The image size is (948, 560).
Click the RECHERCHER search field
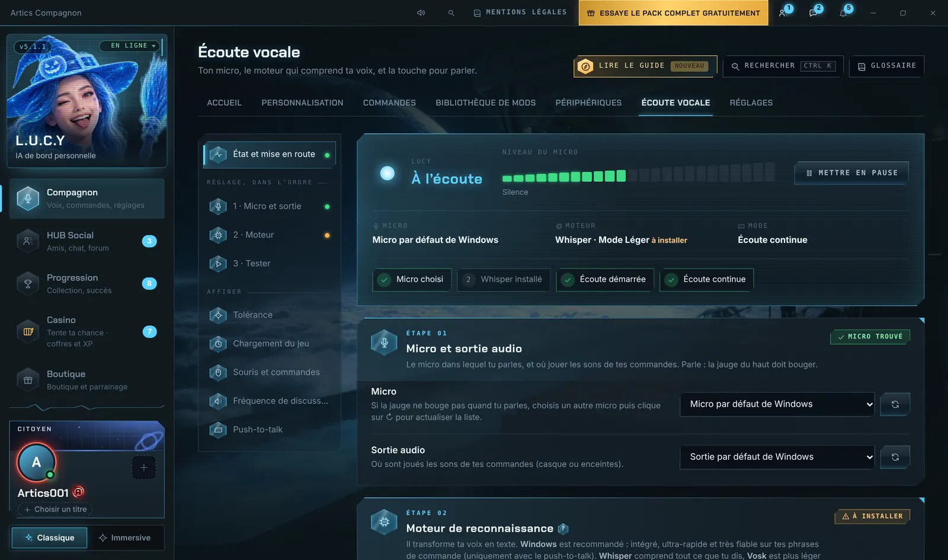(x=783, y=66)
